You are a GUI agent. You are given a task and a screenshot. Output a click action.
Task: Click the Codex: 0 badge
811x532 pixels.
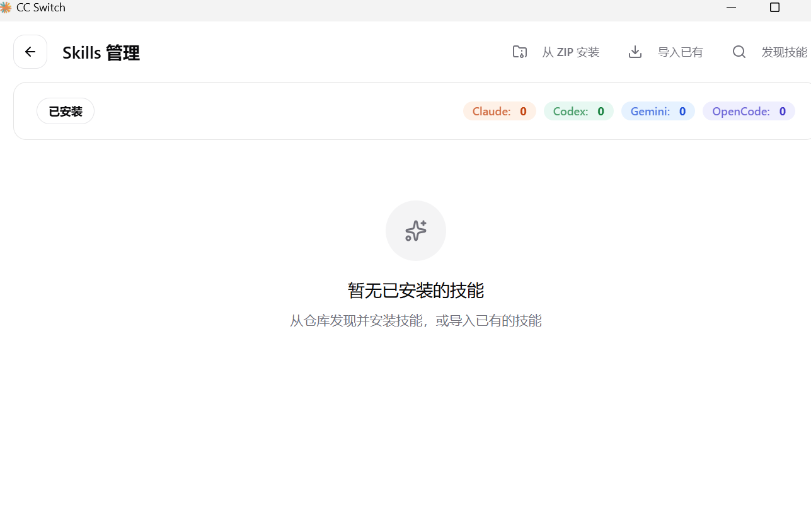pyautogui.click(x=578, y=112)
